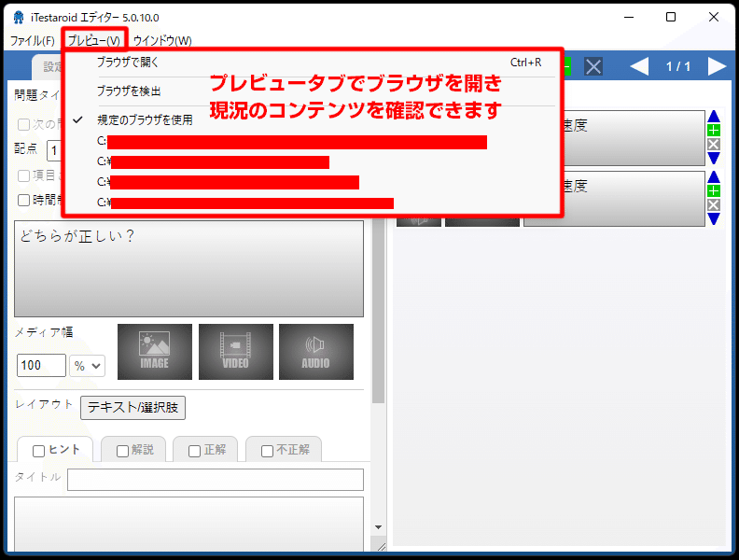Viewport: 739px width, 560px height.
Task: Insert an AUDIO media file
Action: (x=316, y=352)
